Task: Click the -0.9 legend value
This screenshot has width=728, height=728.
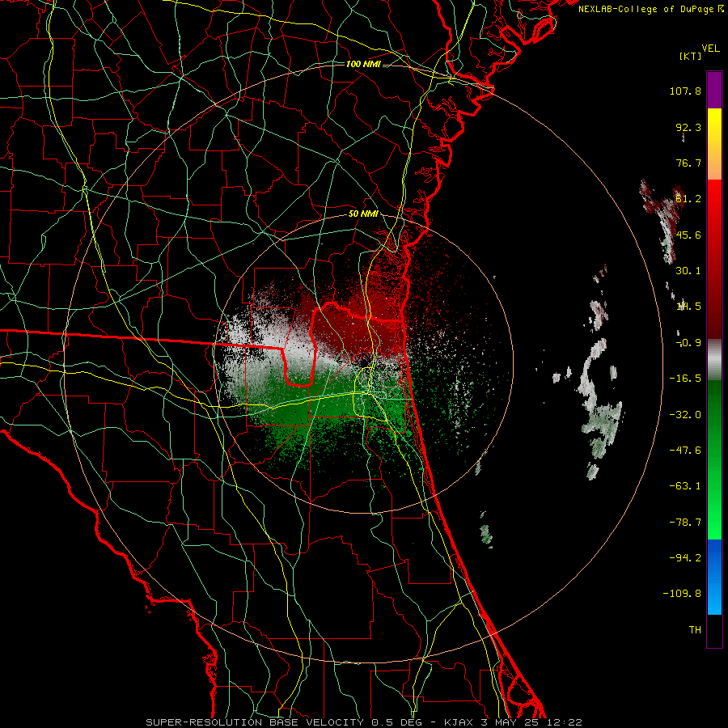Action: coord(688,343)
